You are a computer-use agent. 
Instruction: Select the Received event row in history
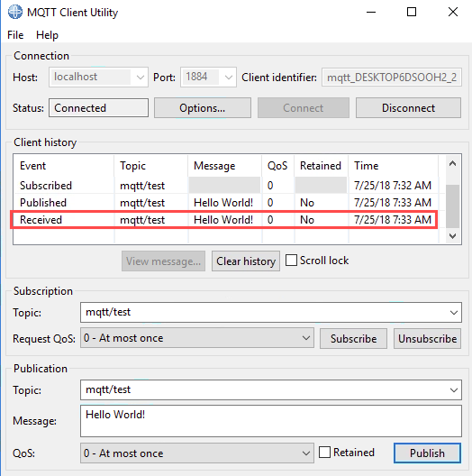point(224,219)
